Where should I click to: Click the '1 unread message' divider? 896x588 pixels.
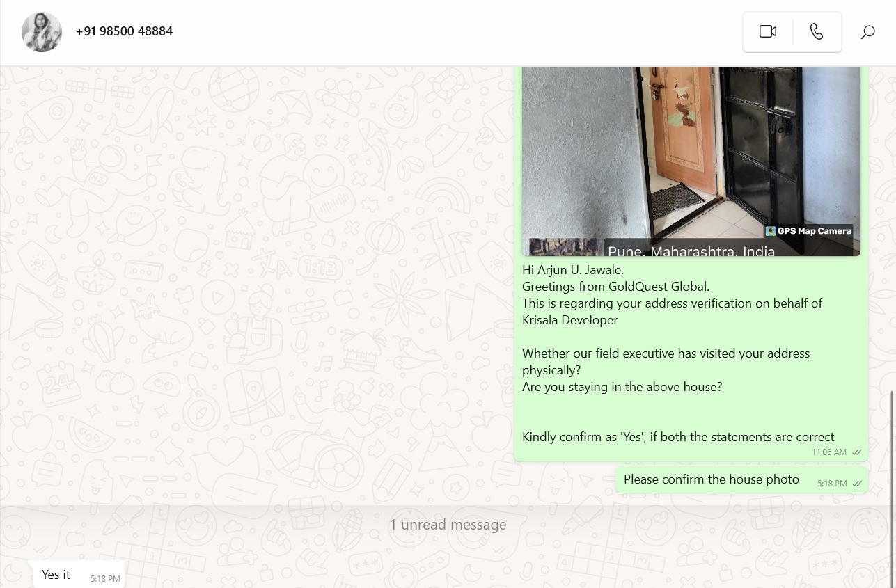[x=448, y=525]
